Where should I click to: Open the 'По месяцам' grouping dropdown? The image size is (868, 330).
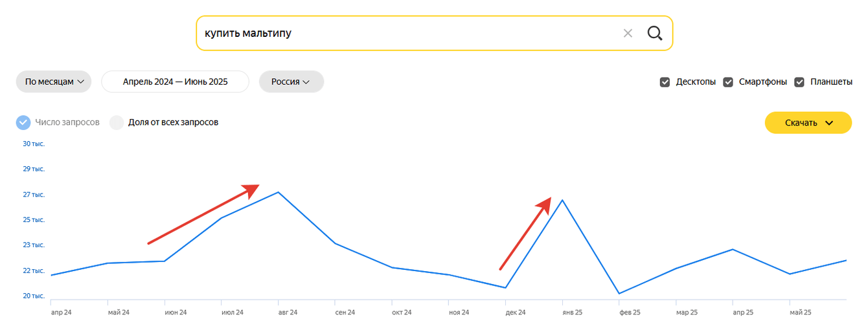(x=54, y=82)
